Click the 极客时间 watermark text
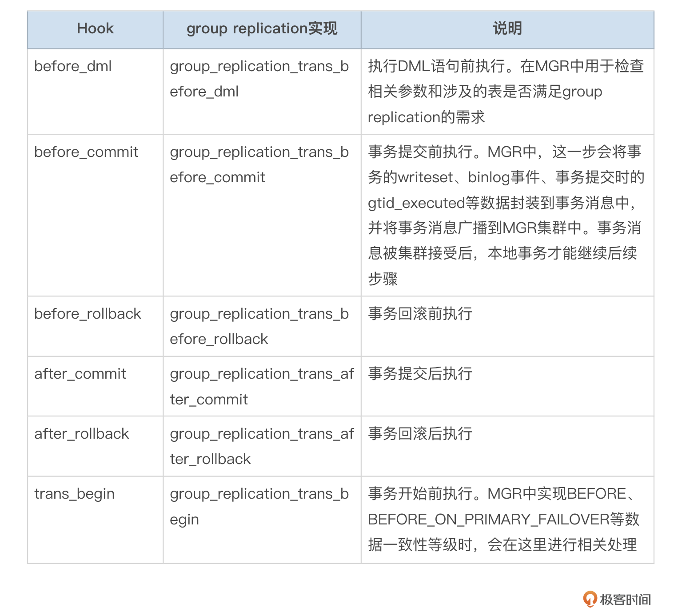 625,600
